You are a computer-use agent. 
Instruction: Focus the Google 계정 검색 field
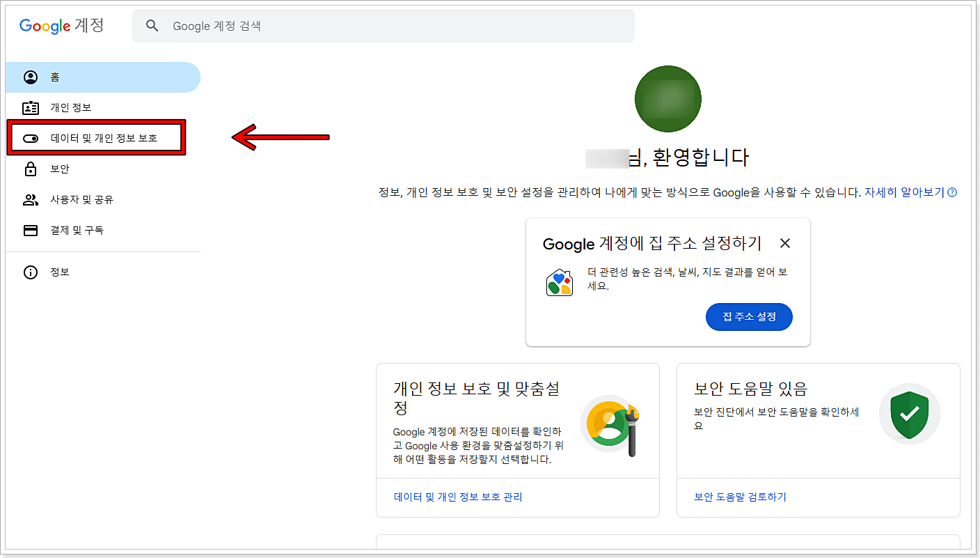tap(384, 26)
